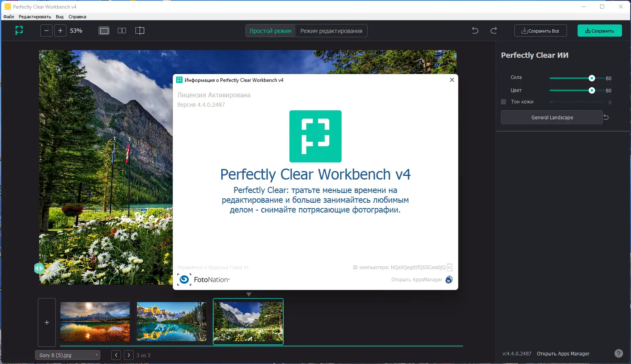Screen dimensions: 631x364
Task: Click the Версия 4.4.0.2487 text in dialog
Action: [201, 105]
